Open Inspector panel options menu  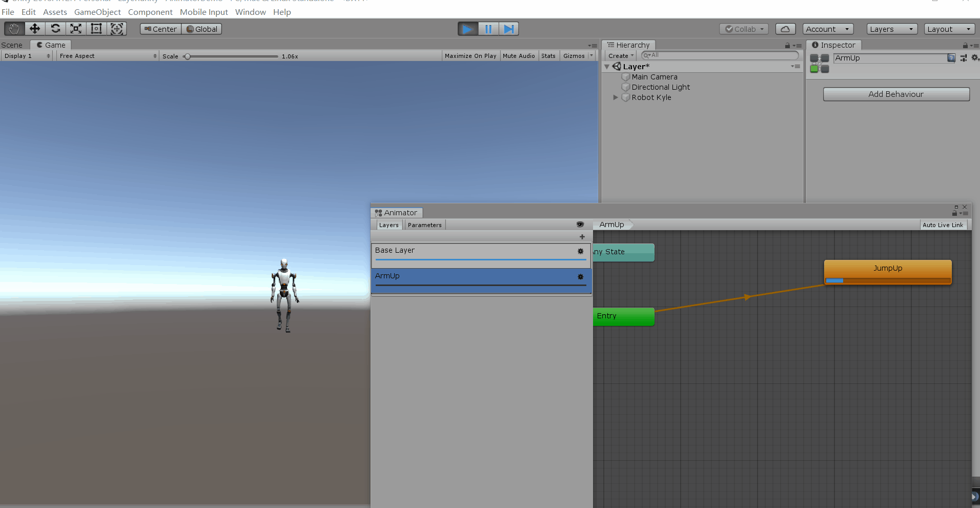click(974, 46)
